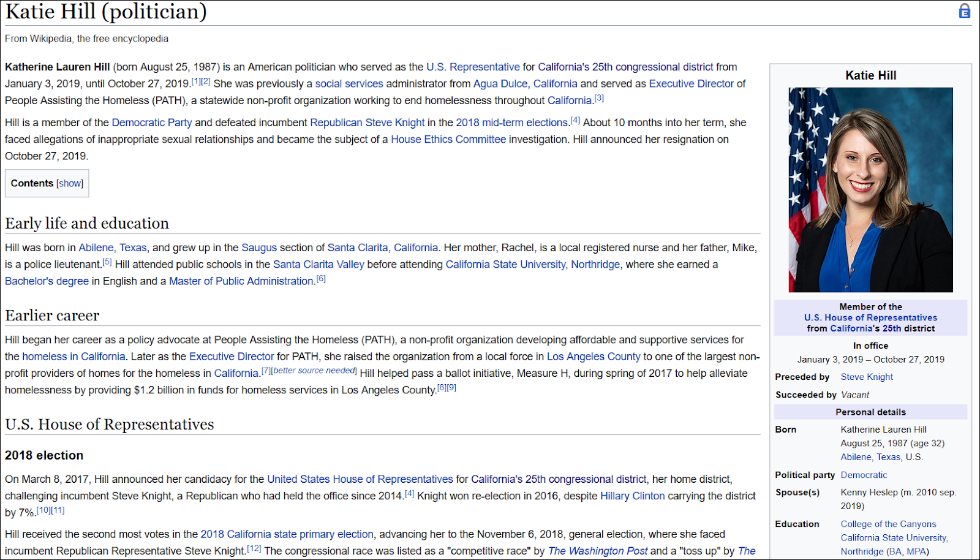The image size is (980, 560).
Task: Open Hillary Clinton link
Action: click(633, 496)
